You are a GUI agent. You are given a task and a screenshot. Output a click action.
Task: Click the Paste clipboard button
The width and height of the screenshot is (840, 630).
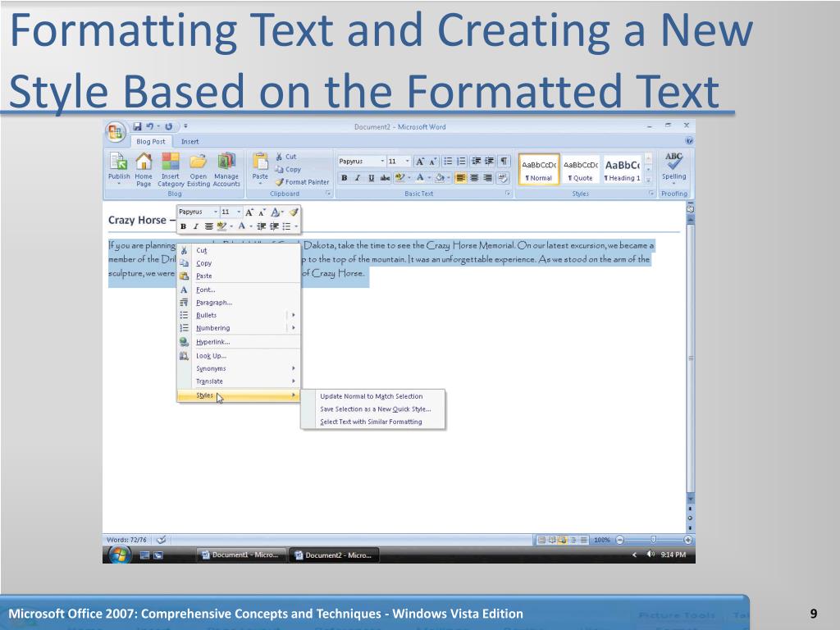pyautogui.click(x=260, y=167)
